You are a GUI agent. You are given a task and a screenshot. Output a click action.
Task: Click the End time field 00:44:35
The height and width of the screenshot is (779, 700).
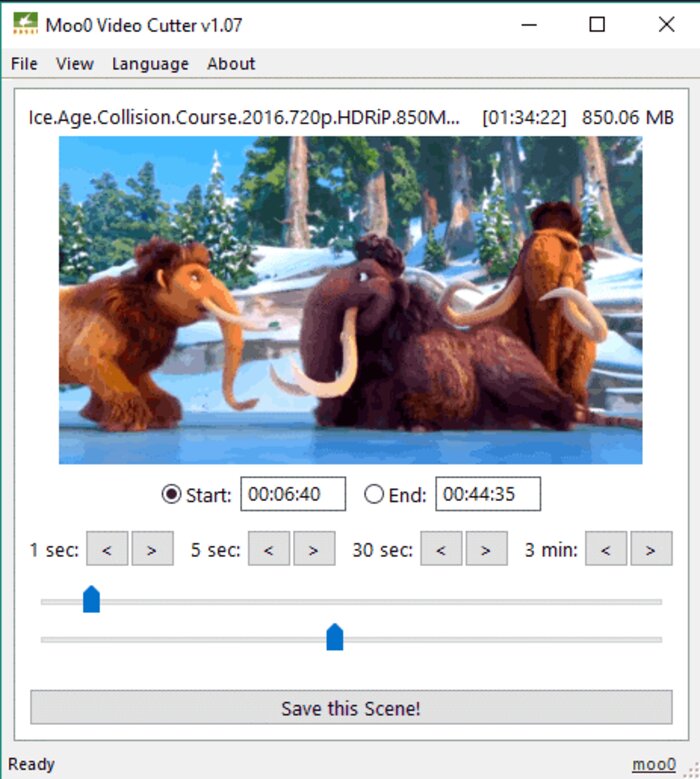point(488,494)
